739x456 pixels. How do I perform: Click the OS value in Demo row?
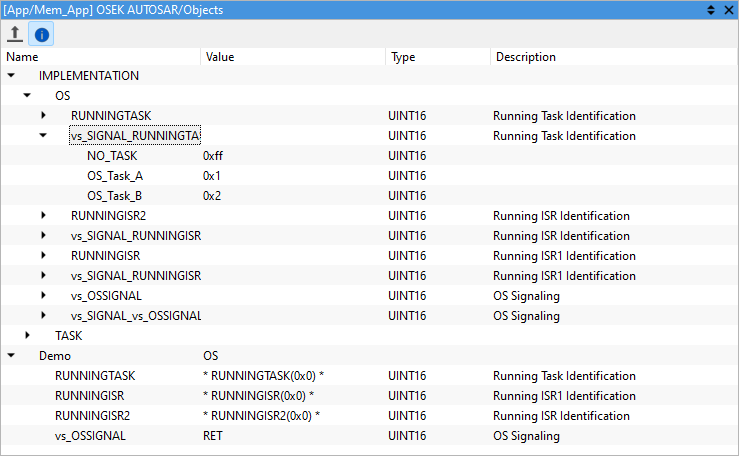(x=211, y=356)
